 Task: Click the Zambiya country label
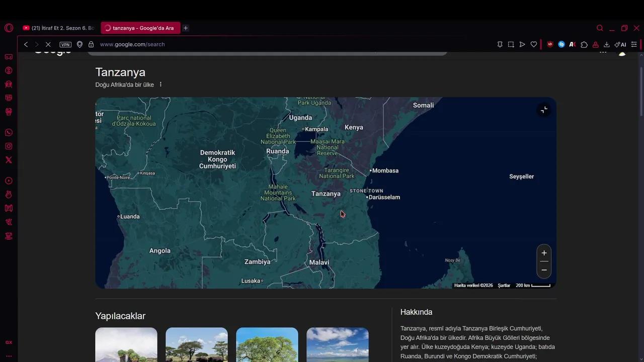258,262
